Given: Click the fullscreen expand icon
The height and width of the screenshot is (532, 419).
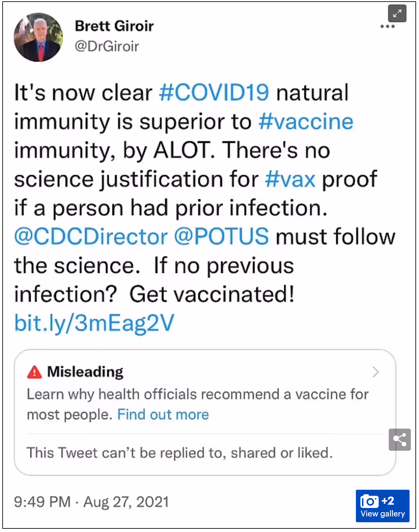Looking at the screenshot, I should click(397, 14).
